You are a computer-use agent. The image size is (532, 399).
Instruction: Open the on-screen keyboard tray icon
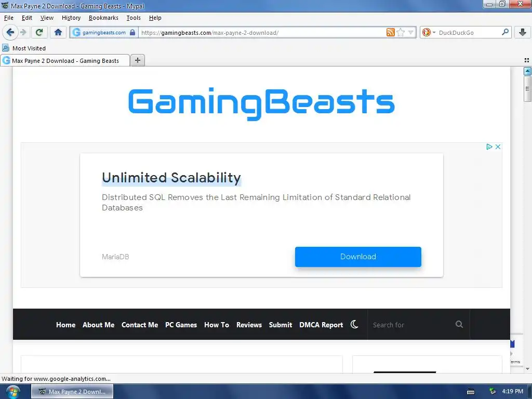coord(471,392)
